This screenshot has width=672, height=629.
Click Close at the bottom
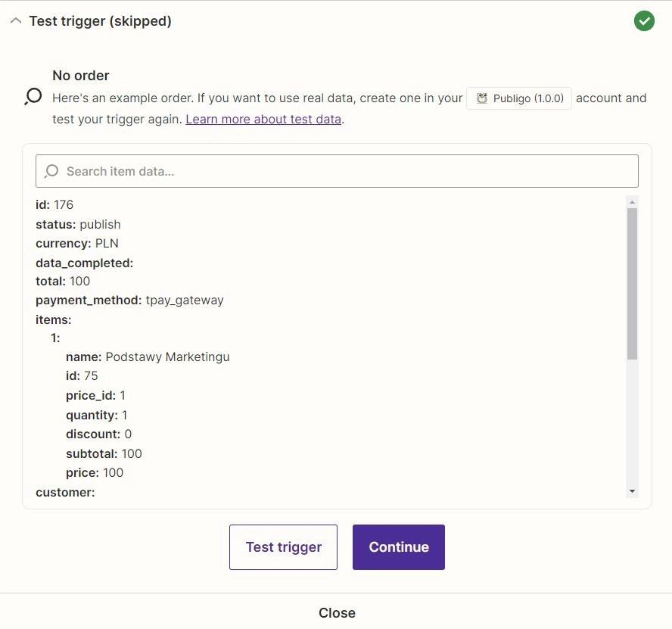click(x=337, y=612)
